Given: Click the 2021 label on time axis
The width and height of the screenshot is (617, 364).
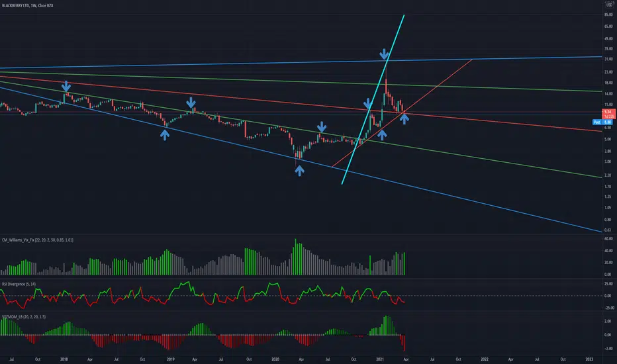Looking at the screenshot, I should click(380, 359).
